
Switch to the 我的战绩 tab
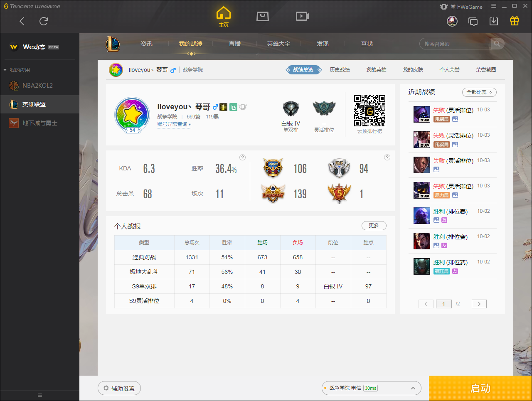coord(190,44)
